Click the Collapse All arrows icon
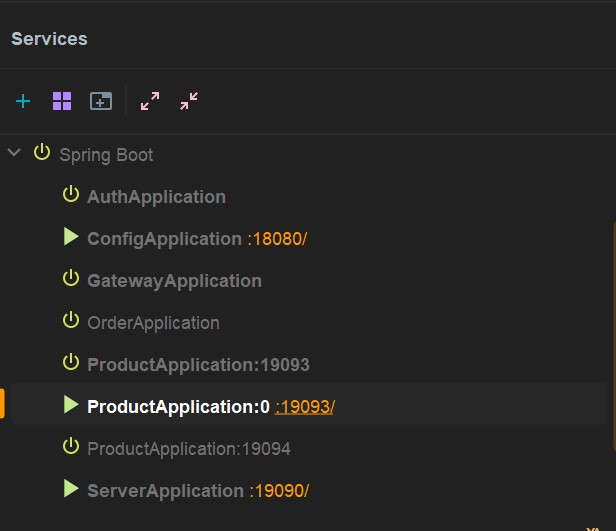616x531 pixels. [x=189, y=101]
